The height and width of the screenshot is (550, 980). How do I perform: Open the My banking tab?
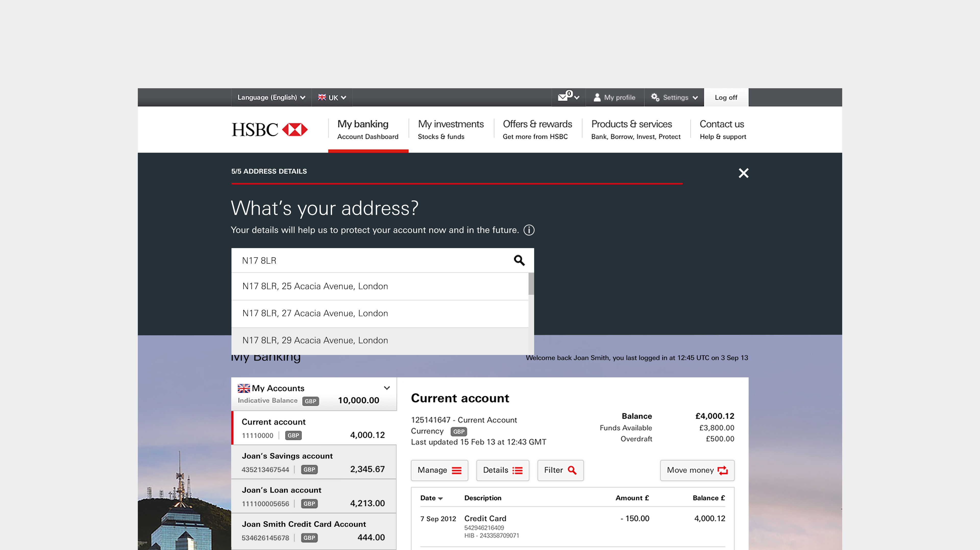(x=368, y=130)
